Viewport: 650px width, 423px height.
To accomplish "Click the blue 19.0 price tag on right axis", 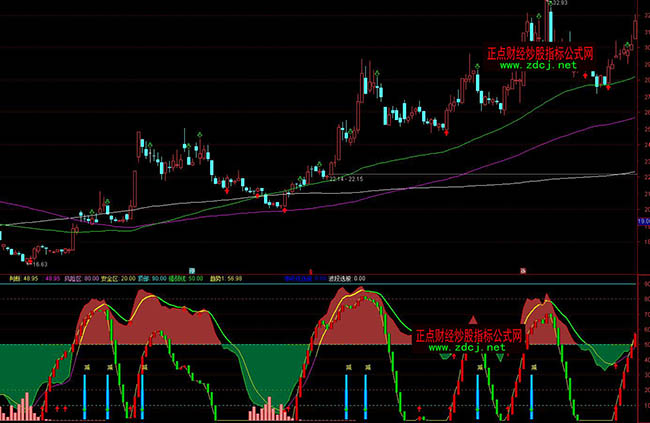I will click(x=643, y=221).
